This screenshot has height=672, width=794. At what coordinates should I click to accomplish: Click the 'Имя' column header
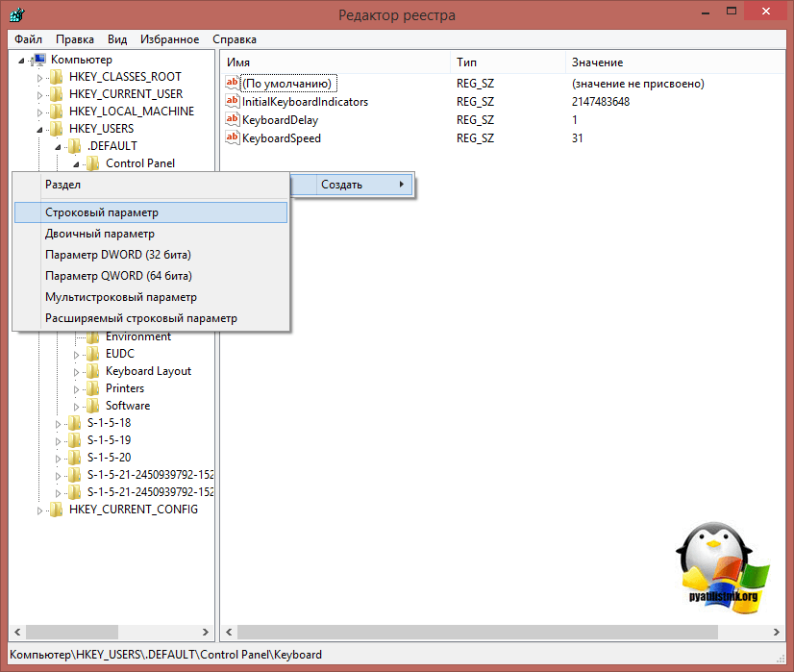238,62
